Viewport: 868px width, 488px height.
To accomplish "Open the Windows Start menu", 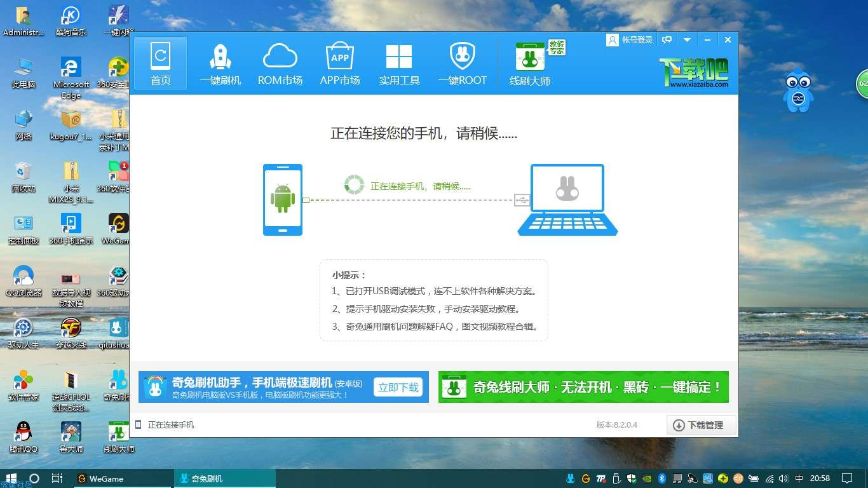I will click(x=11, y=478).
